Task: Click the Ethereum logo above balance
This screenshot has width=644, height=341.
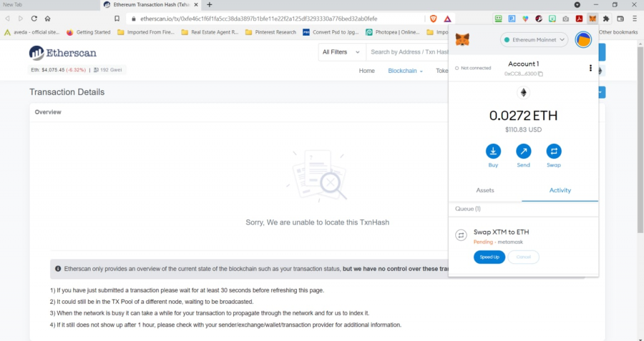Action: (523, 92)
